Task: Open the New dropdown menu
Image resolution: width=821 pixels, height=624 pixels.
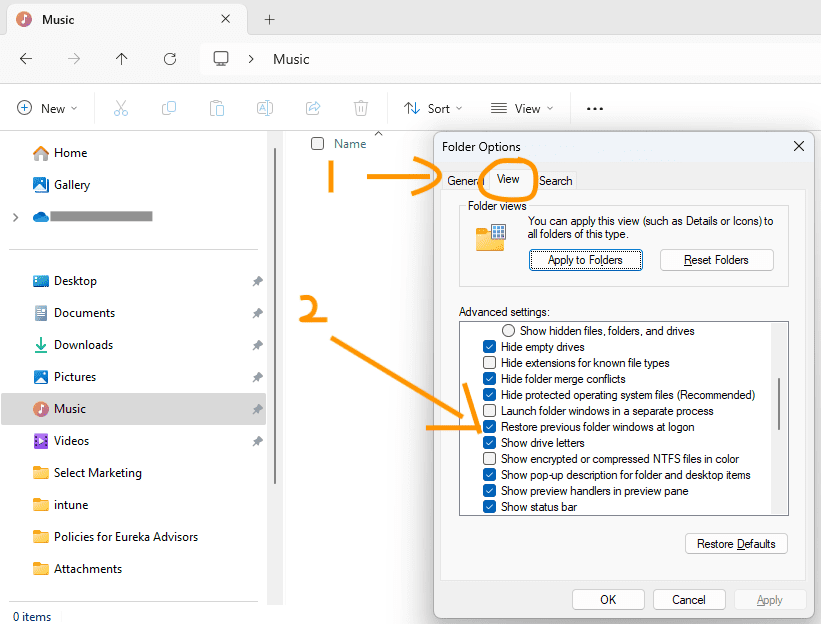Action: 47,108
